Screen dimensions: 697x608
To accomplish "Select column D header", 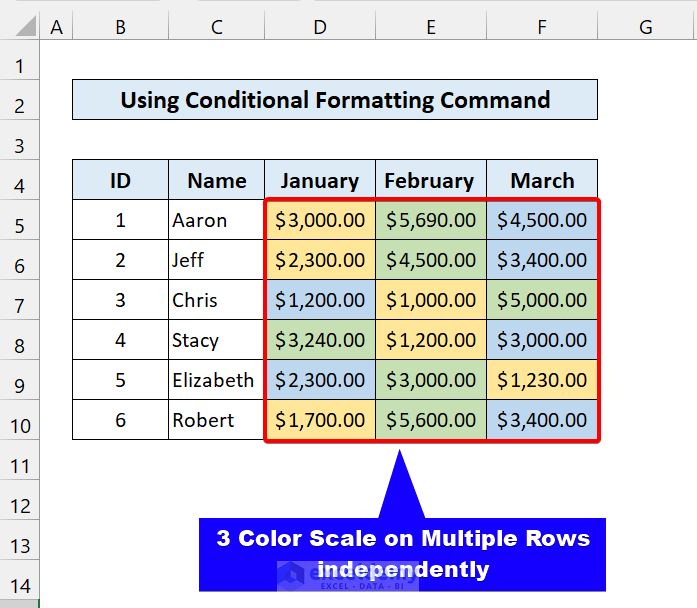I will tap(320, 28).
